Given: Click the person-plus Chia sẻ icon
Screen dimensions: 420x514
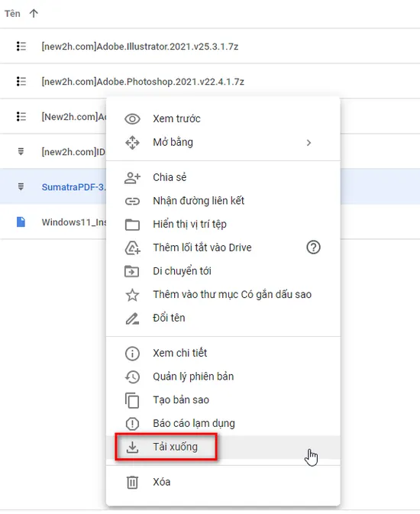Looking at the screenshot, I should [132, 177].
